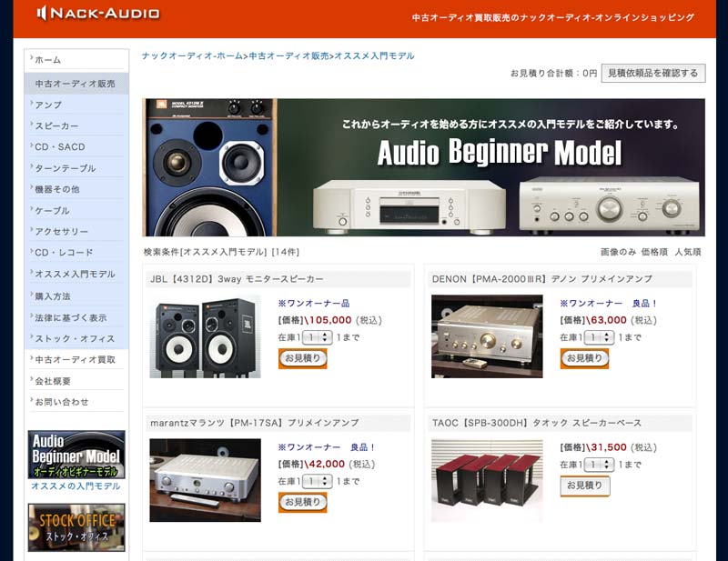Click the 見積依頼品を確認する button
The width and height of the screenshot is (728, 561).
coord(653,74)
